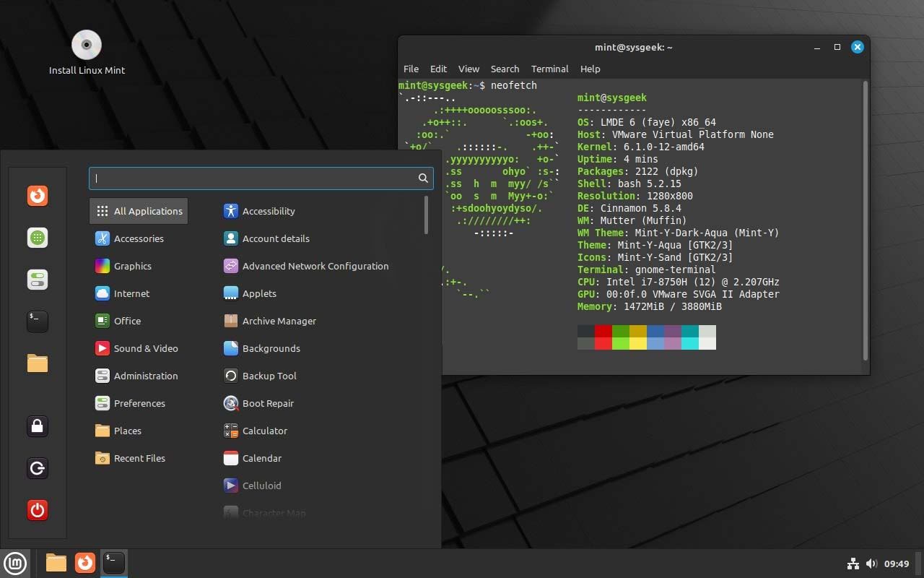
Task: Open the Files icon in the menu sidebar
Action: pyautogui.click(x=37, y=363)
